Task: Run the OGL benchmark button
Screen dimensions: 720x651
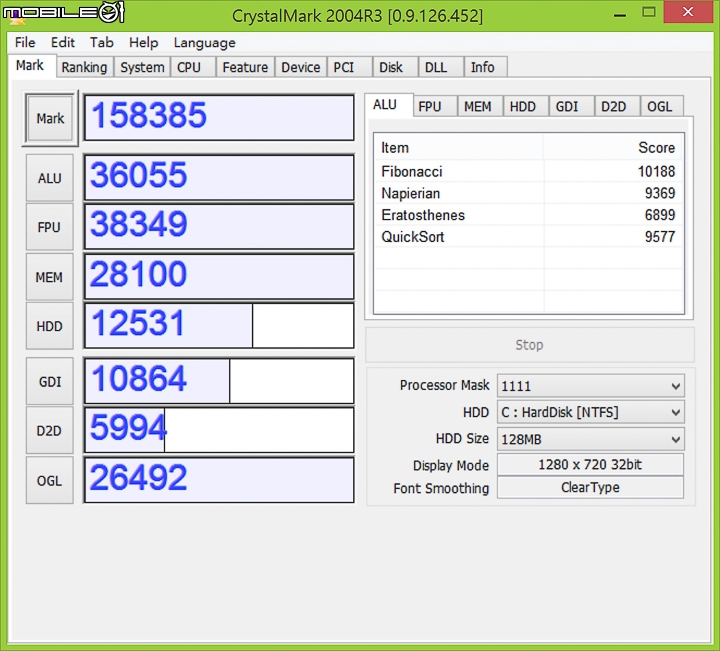Action: [50, 481]
